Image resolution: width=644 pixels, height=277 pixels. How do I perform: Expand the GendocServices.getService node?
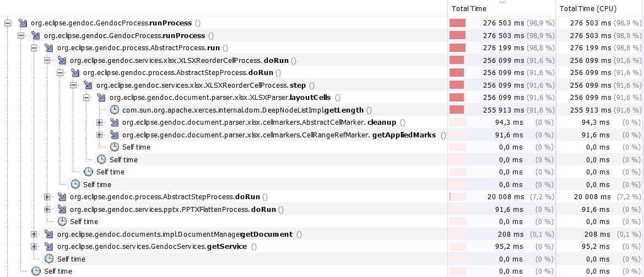coord(34,247)
